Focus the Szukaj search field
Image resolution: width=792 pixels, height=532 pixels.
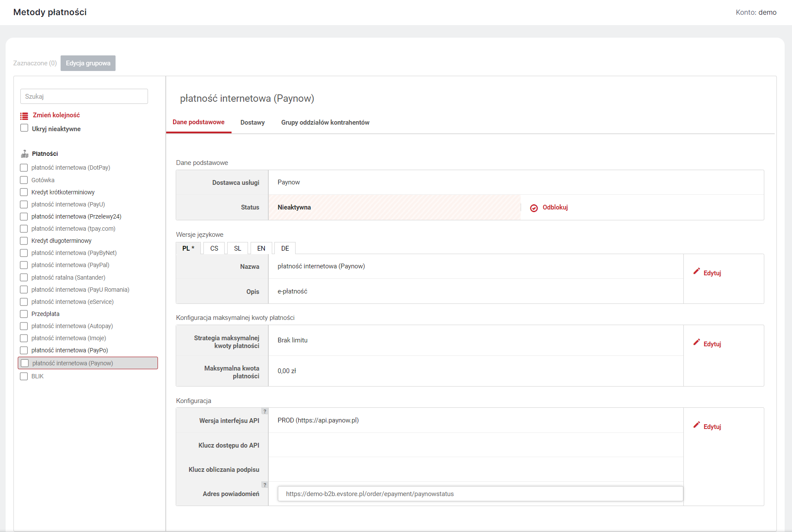[x=84, y=97]
